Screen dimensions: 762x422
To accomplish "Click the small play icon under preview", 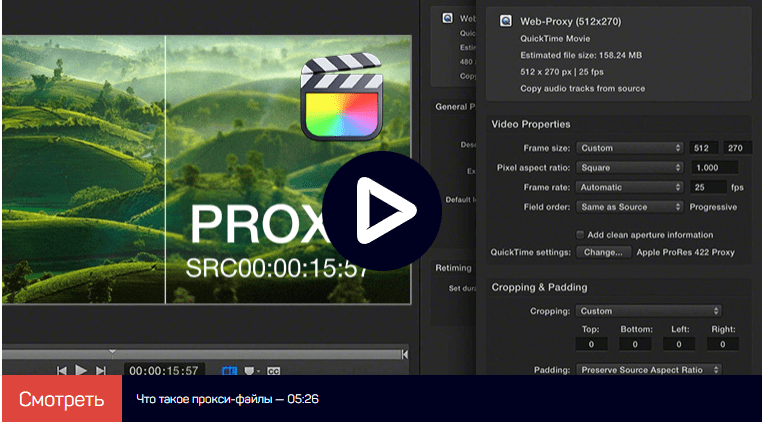I will 81,370.
